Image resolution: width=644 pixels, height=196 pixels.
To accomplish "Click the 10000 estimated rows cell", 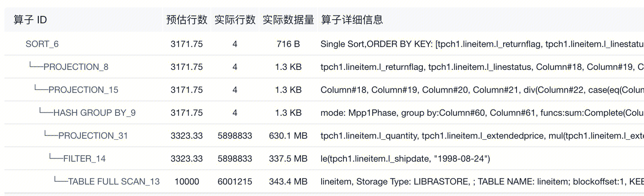I will [x=187, y=182].
